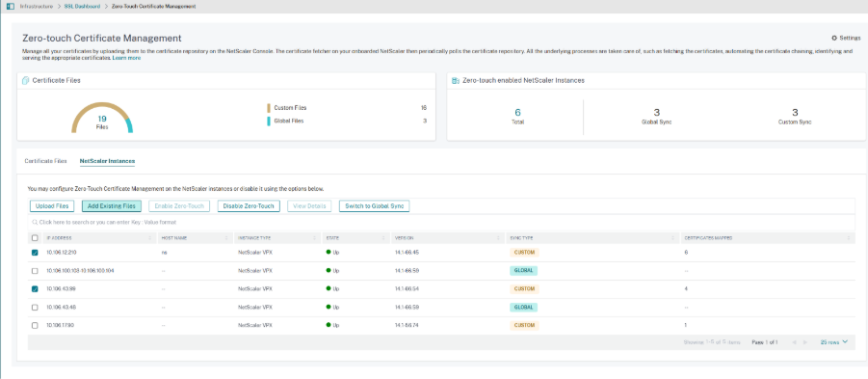Viewport: 868px width, 379px height.
Task: Open the 25 rows per-page dropdown
Action: pos(833,342)
